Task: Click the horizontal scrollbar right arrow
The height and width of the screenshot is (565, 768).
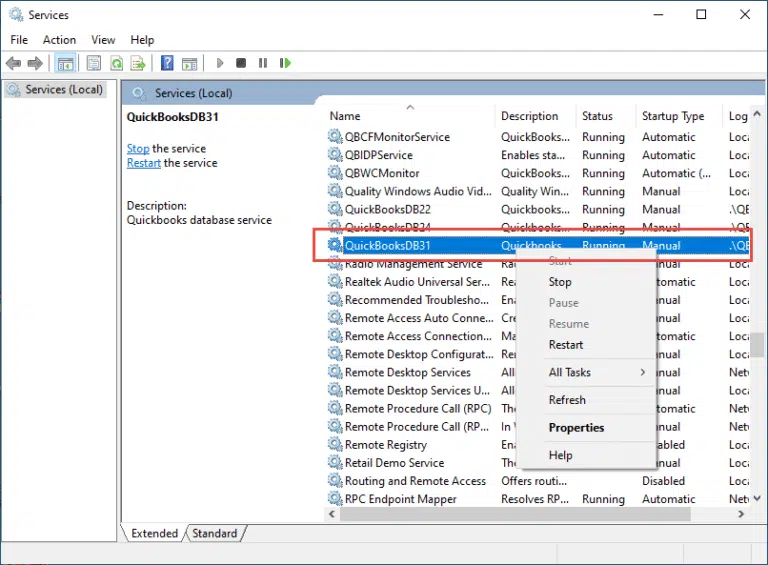Action: coord(741,514)
